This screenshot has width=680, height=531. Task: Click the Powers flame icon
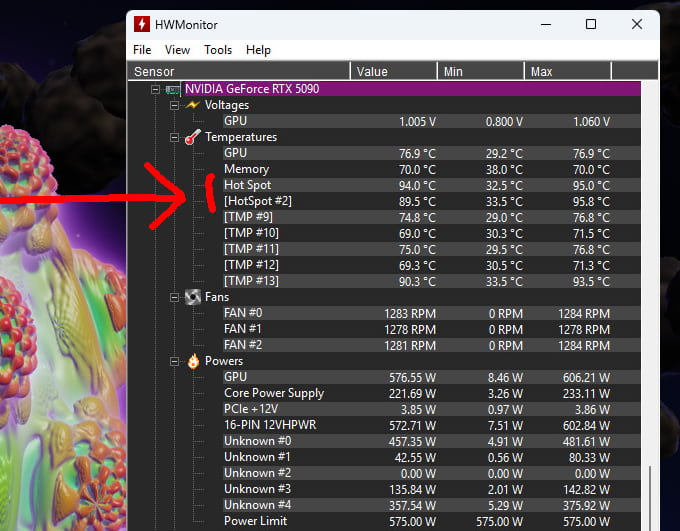coord(193,361)
